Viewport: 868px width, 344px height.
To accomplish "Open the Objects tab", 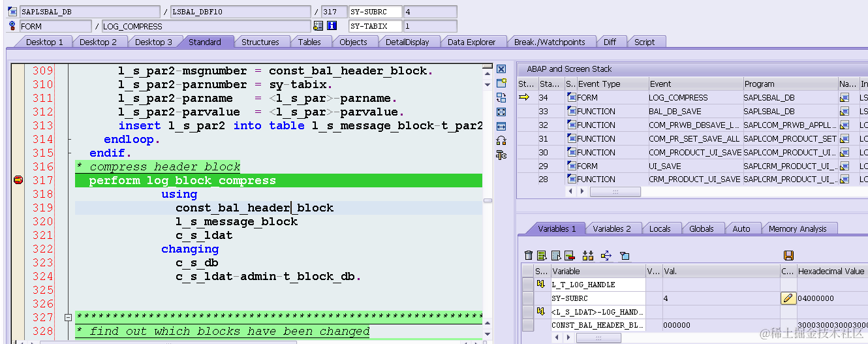I will tap(353, 42).
